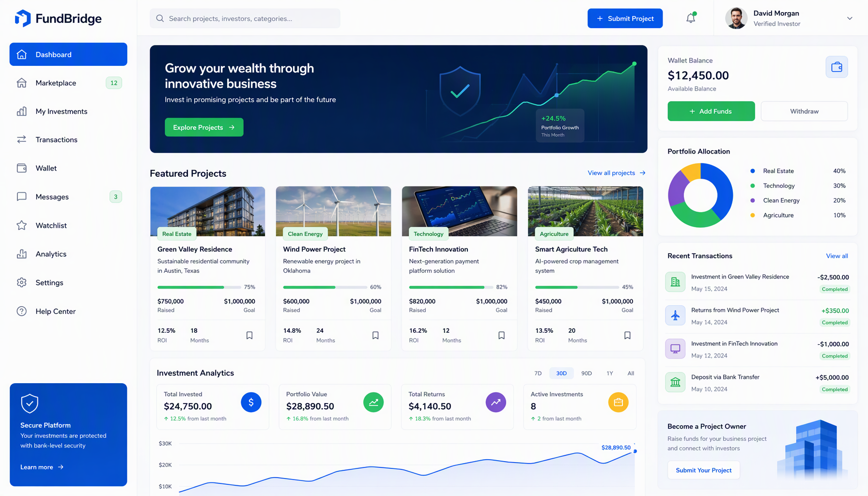
Task: Click the search projects input field
Action: (x=245, y=18)
